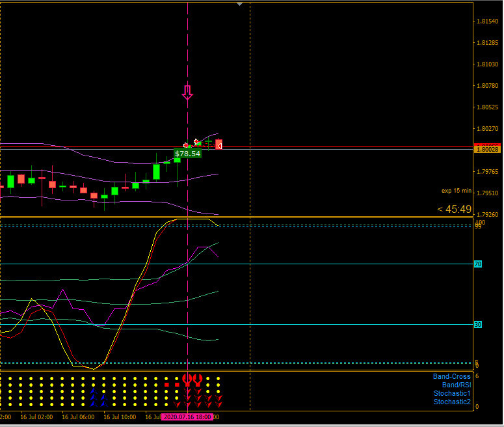Select the cyan 30 level line

coord(237,325)
